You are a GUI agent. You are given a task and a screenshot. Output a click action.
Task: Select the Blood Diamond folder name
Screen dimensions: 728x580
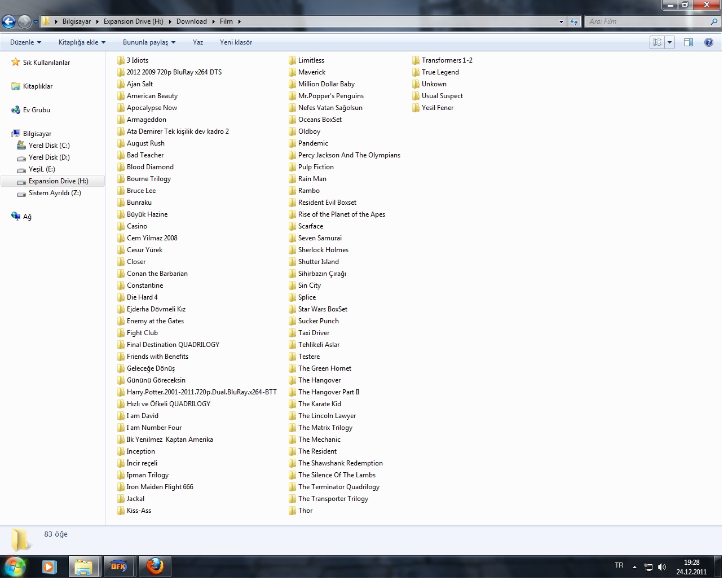click(x=150, y=167)
